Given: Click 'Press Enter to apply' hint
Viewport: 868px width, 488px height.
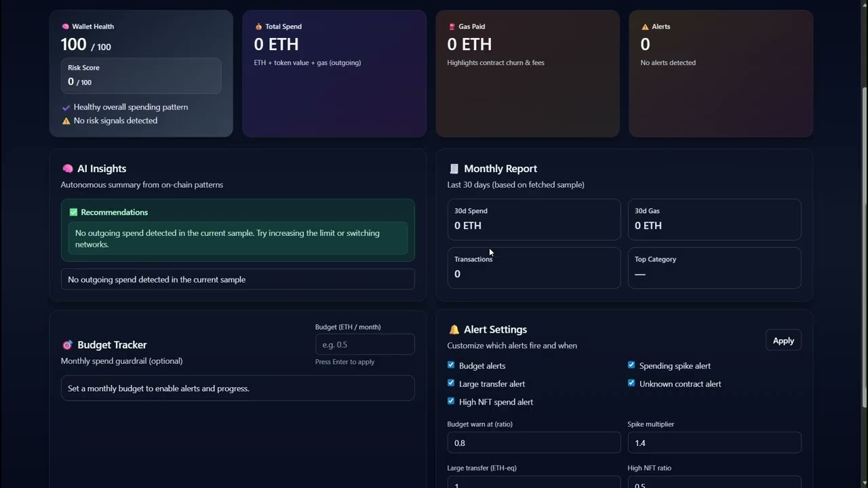Looking at the screenshot, I should click(x=344, y=362).
